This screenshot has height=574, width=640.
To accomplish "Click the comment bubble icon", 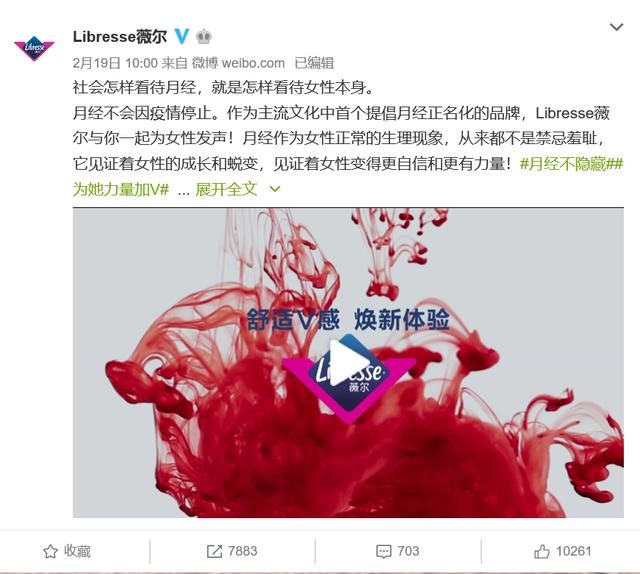I will click(x=384, y=552).
